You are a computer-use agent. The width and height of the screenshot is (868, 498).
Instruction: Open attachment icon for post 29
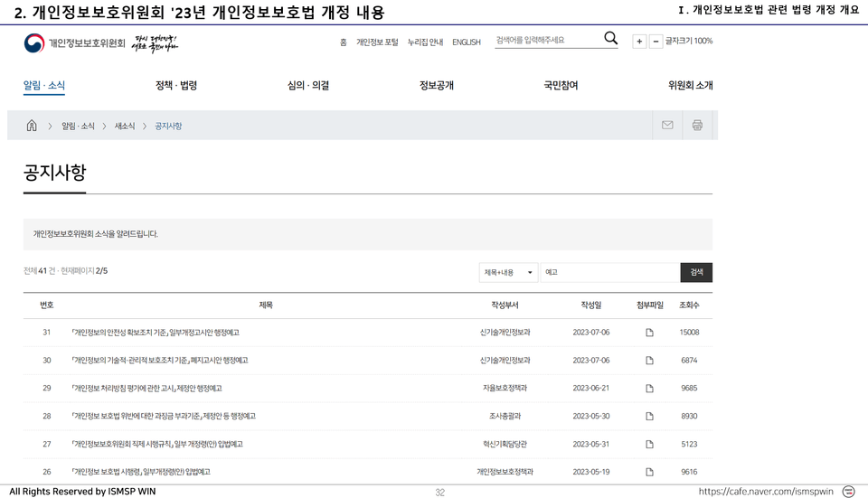pyautogui.click(x=650, y=389)
